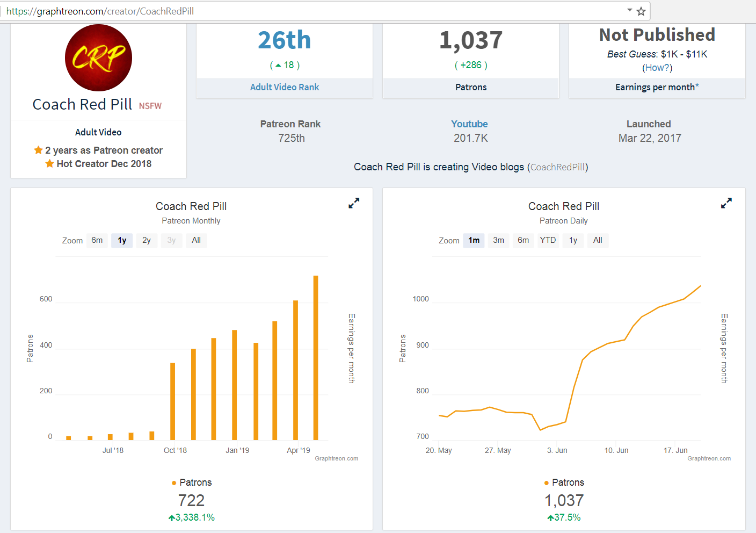Click the +286 patrons change value

tap(471, 65)
